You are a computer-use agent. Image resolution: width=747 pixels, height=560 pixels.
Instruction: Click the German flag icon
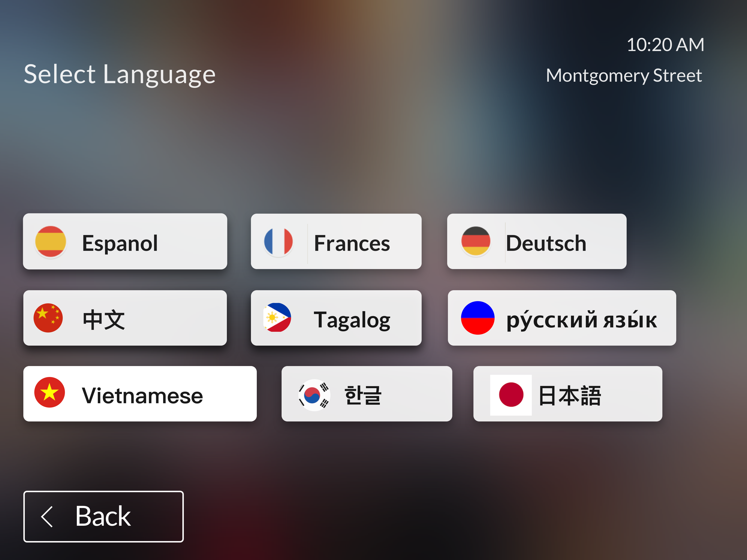point(476,241)
